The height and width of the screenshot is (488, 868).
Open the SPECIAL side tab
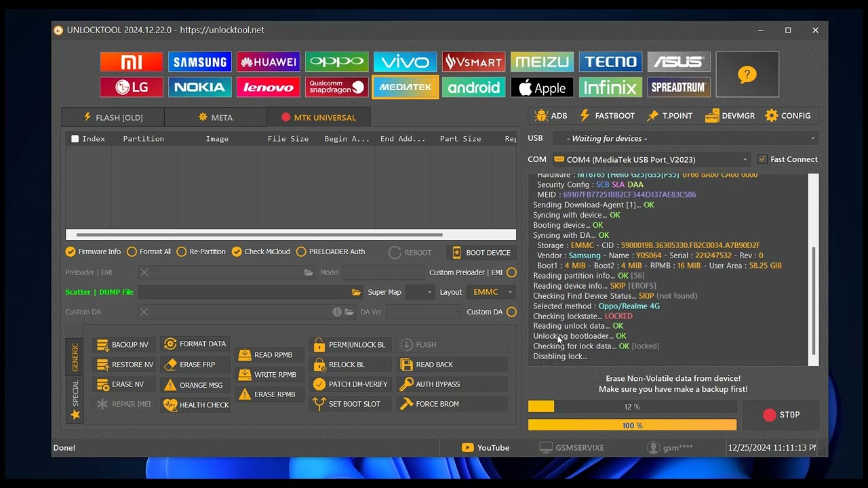coord(75,399)
